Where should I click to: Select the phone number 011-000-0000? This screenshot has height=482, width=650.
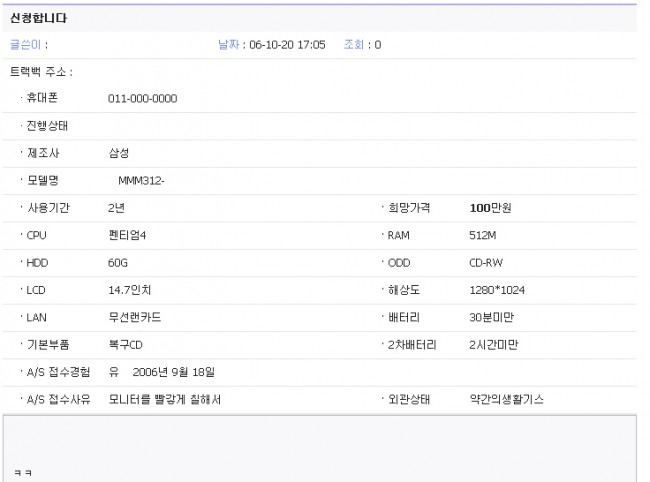143,99
